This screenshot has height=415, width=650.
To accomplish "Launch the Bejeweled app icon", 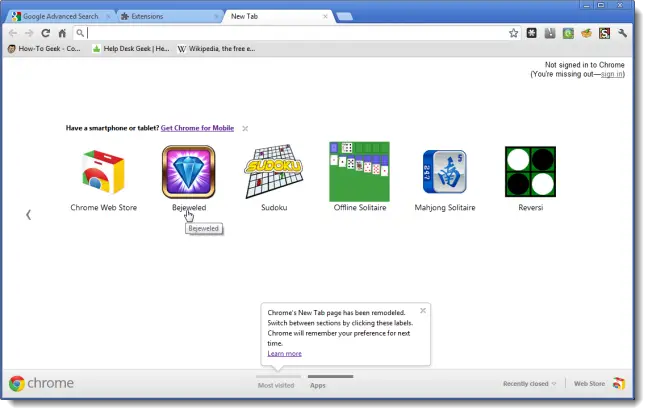I will click(189, 172).
